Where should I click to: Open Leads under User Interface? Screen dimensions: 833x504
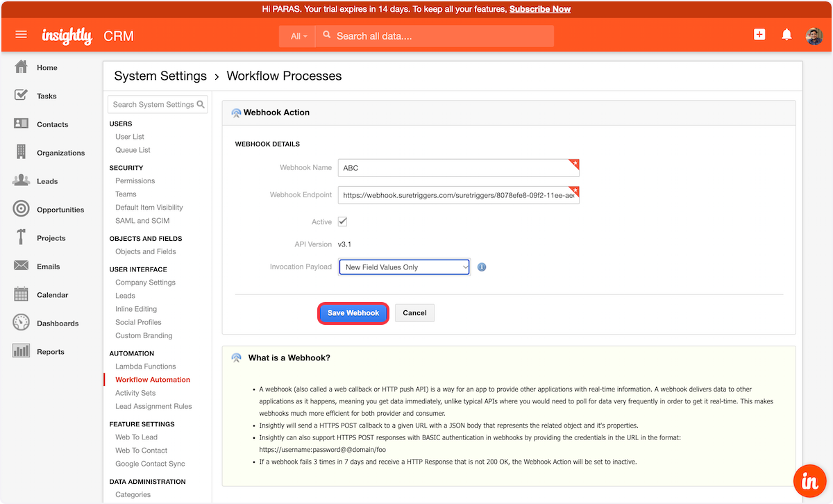[125, 296]
